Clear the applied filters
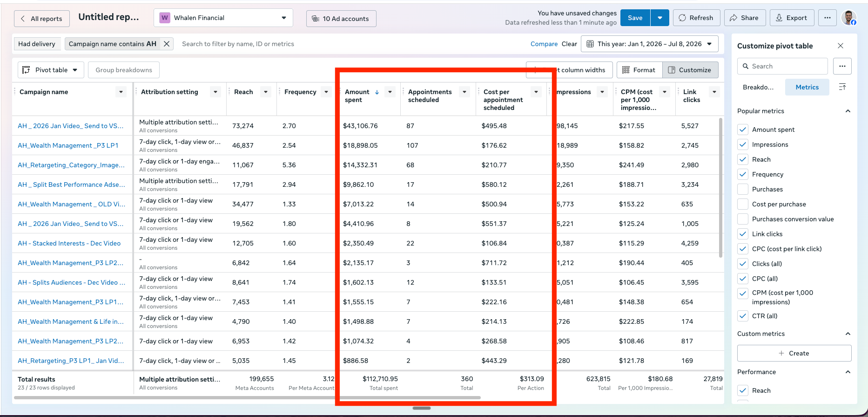The height and width of the screenshot is (417, 868). coord(569,44)
